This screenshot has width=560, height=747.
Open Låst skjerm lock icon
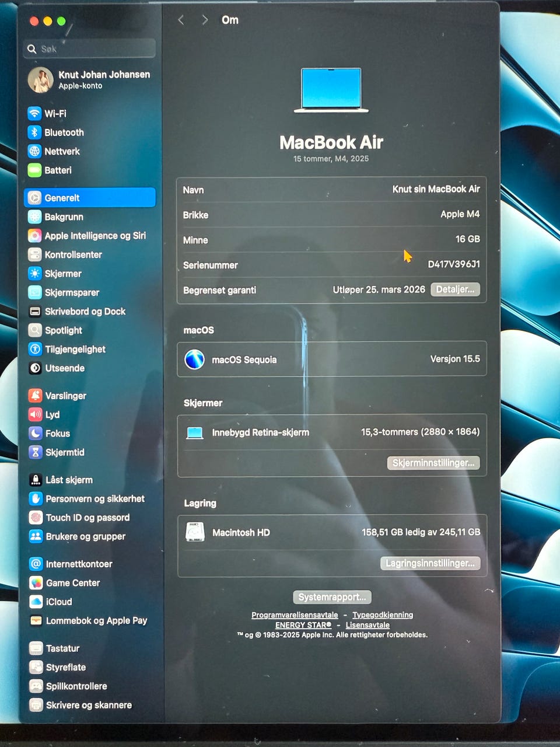click(x=36, y=480)
